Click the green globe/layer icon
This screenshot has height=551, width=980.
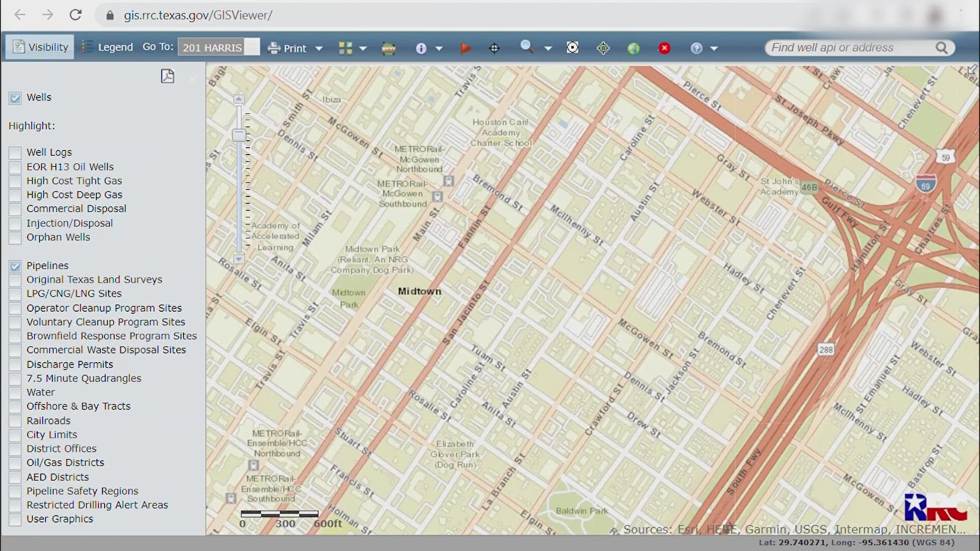coord(633,47)
